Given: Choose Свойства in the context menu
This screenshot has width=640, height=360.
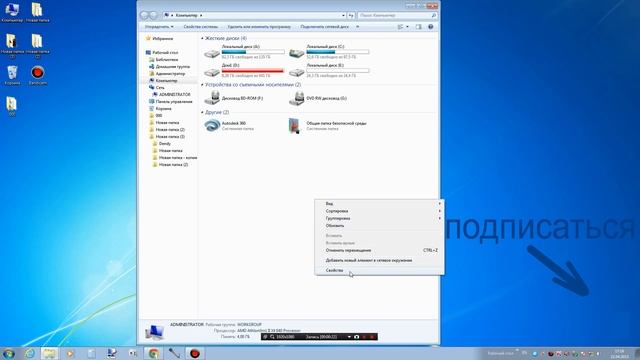Looking at the screenshot, I should [x=379, y=270].
